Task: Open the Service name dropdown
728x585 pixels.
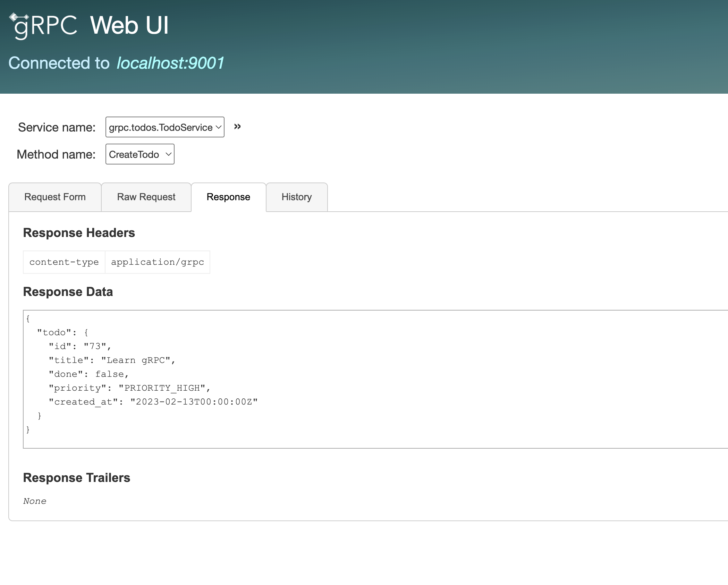Action: point(164,127)
